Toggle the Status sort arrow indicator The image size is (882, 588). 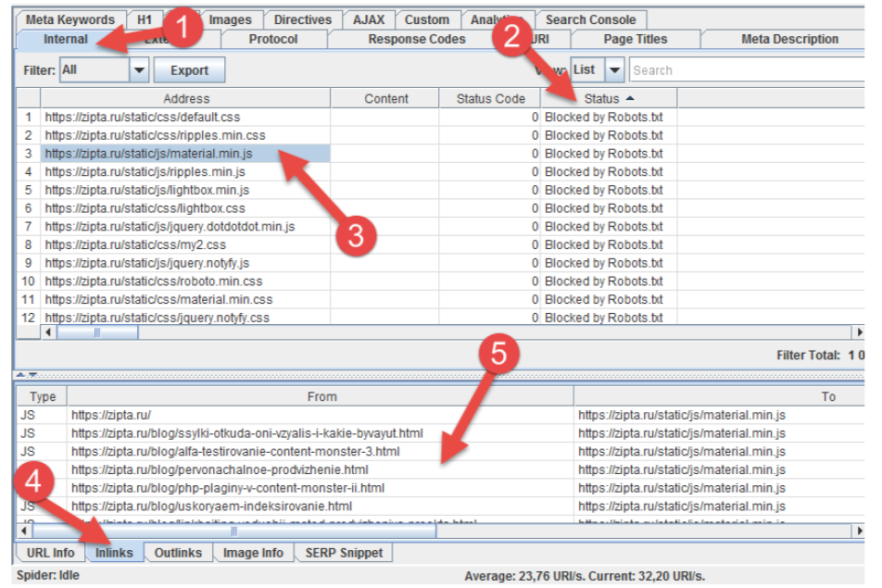coord(630,98)
